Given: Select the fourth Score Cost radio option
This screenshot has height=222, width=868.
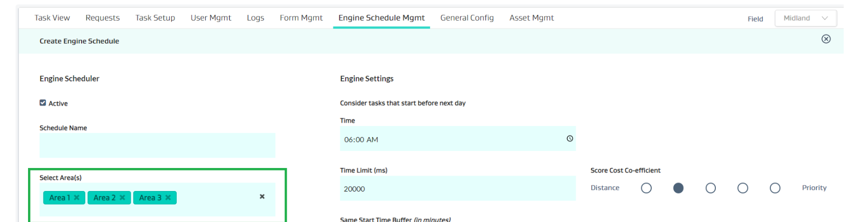Looking at the screenshot, I should click(743, 188).
